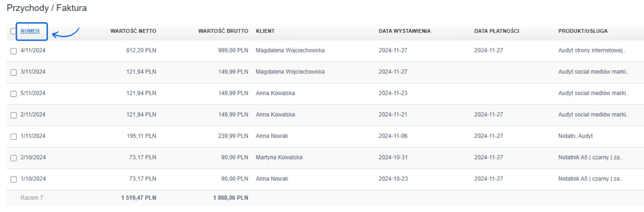The height and width of the screenshot is (212, 644).
Task: Select the checkbox for invoice 3/11/2024
Action: 13,72
